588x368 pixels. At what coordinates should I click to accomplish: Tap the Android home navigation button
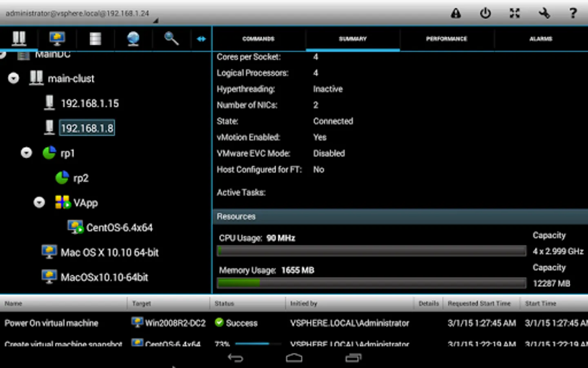pyautogui.click(x=294, y=358)
